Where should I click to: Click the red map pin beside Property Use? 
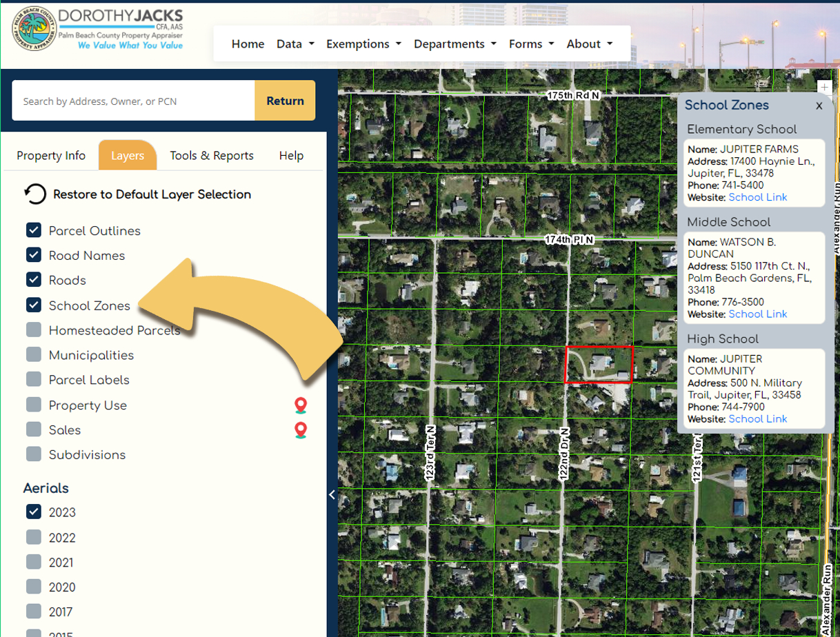301,405
